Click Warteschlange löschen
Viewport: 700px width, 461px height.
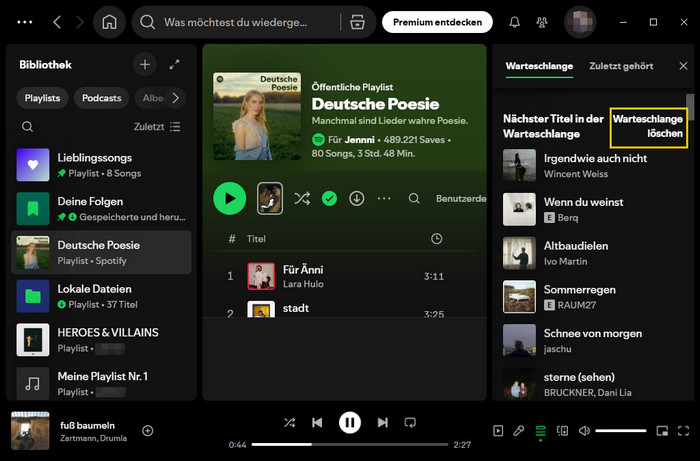click(648, 127)
